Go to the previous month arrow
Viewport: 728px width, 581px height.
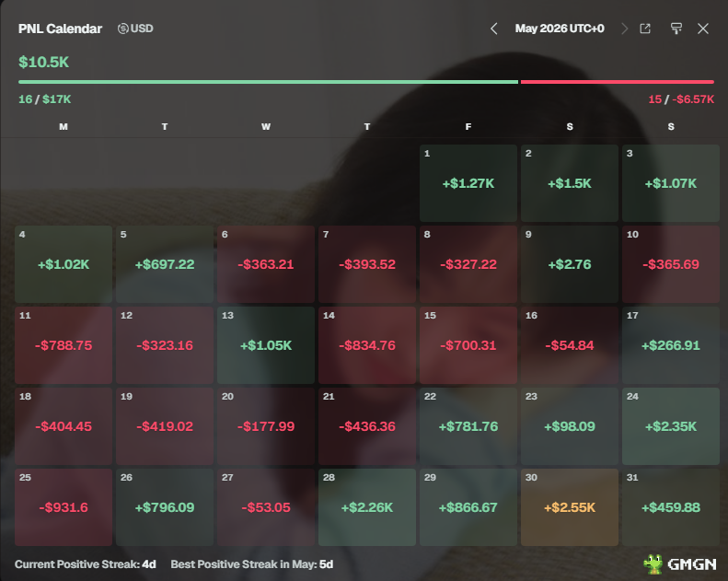tap(494, 29)
